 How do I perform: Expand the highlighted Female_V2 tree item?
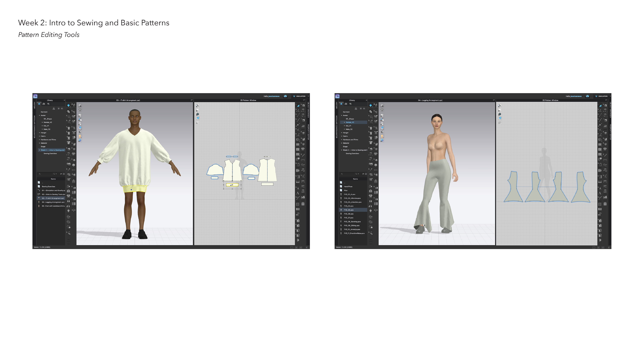[344, 122]
